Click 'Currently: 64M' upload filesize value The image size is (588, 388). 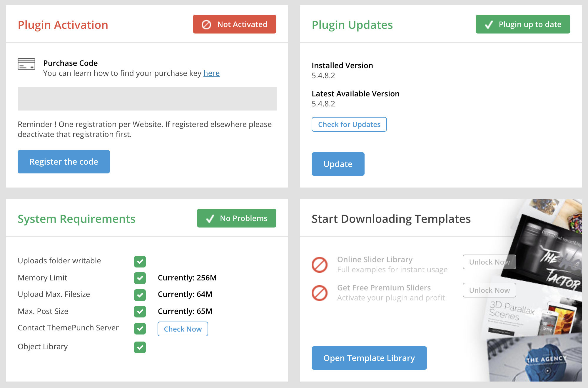pos(185,294)
